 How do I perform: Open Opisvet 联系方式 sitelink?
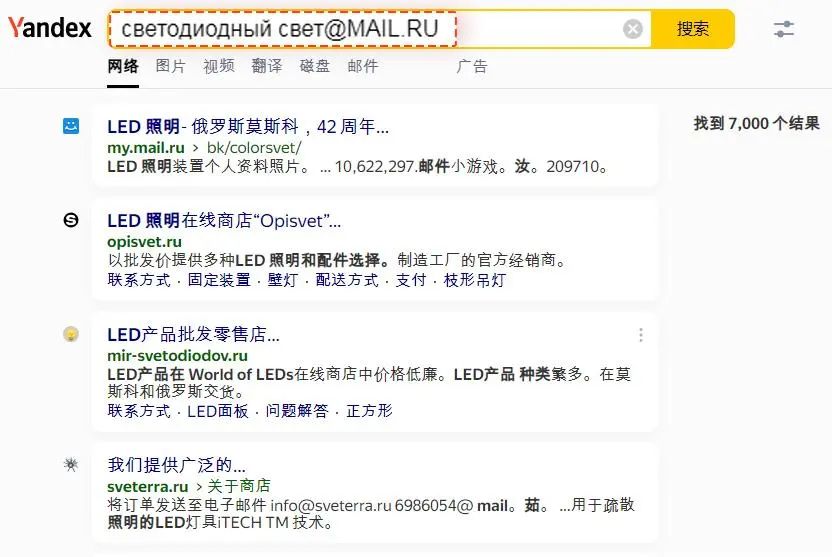click(139, 280)
